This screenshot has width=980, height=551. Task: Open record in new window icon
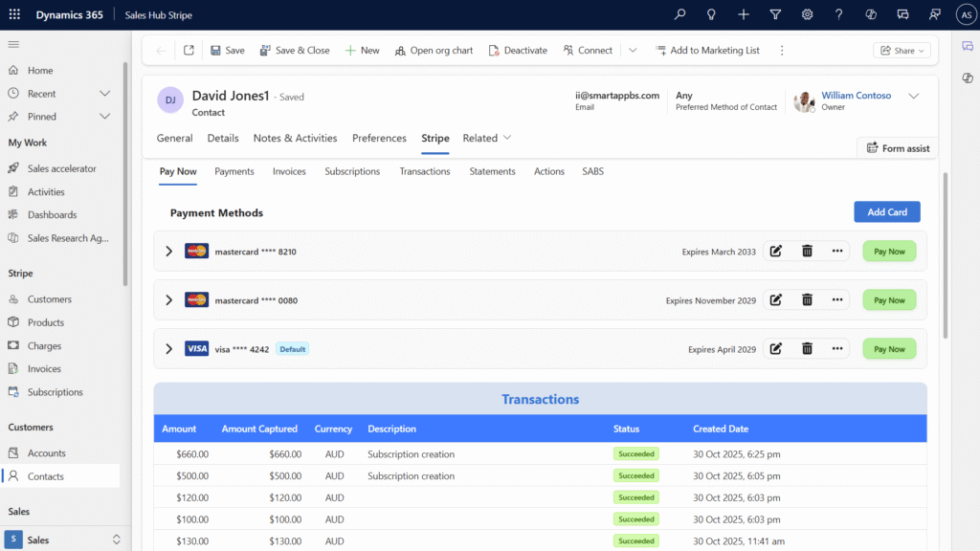pos(189,51)
